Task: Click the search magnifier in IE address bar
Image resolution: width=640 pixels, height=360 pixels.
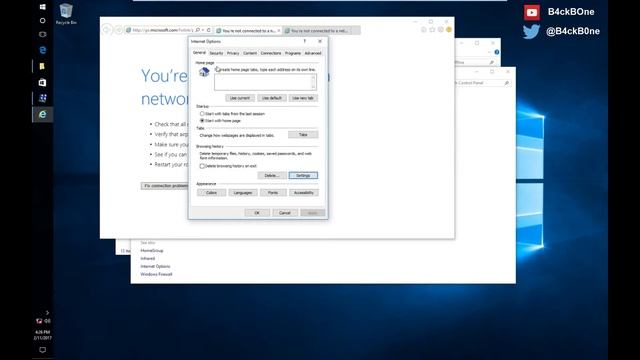Action: point(198,30)
